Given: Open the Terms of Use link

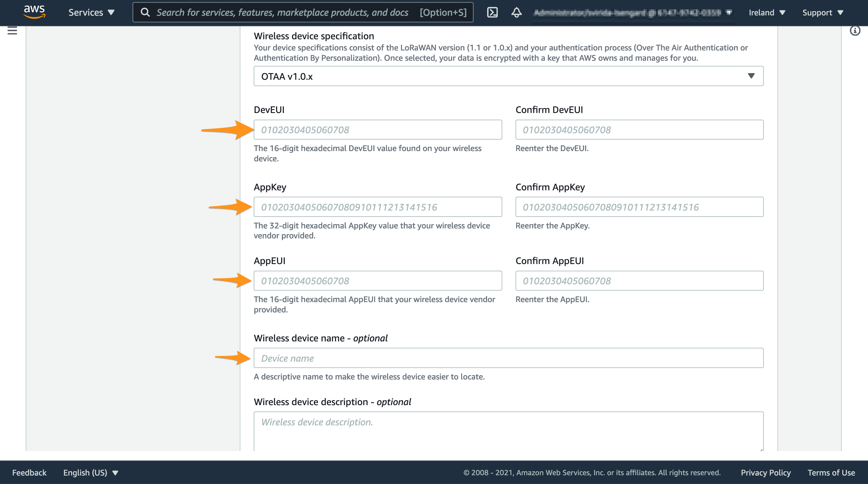Looking at the screenshot, I should (831, 473).
